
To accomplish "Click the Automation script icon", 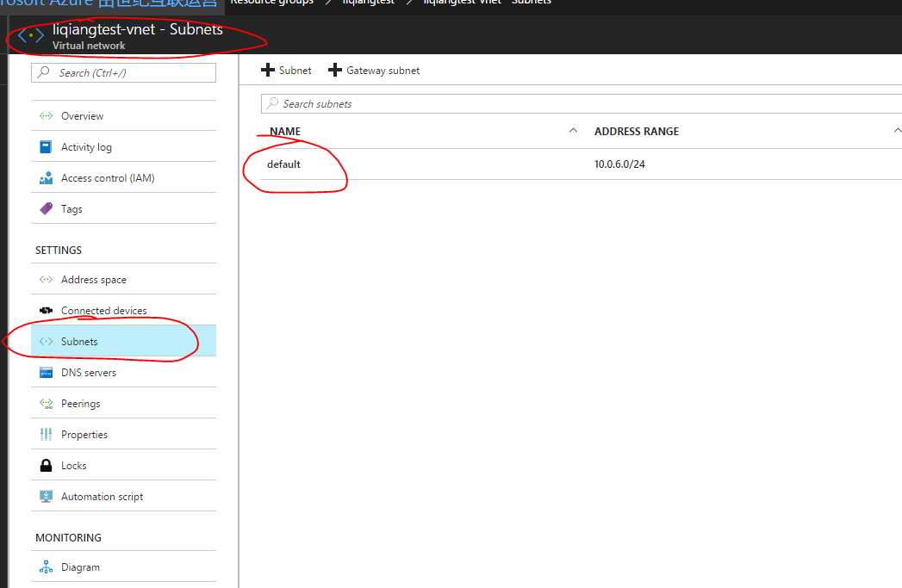I will point(46,497).
